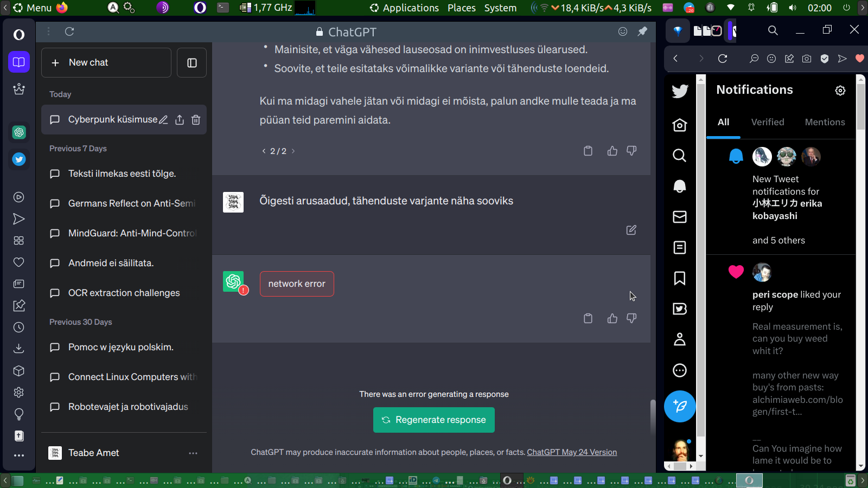
Task: Open bookmarks heart icon in Opera sidebar
Action: coord(19,262)
